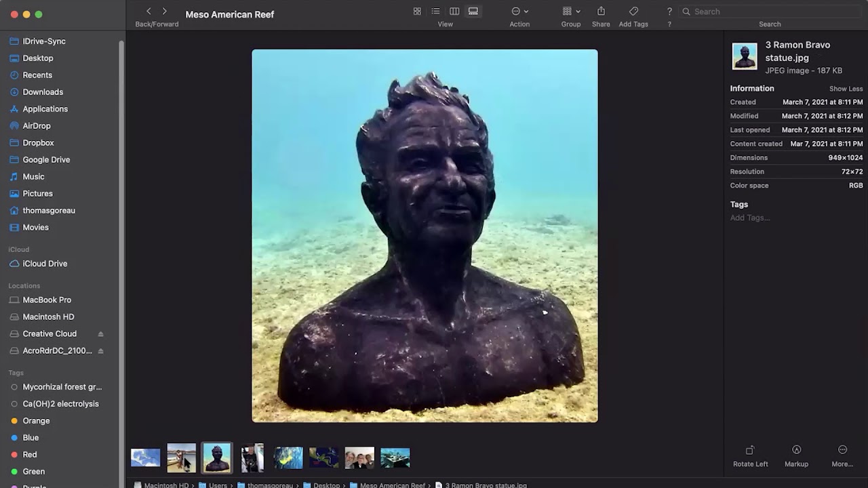The width and height of the screenshot is (868, 488).
Task: Open More quick actions menu
Action: [x=842, y=456]
